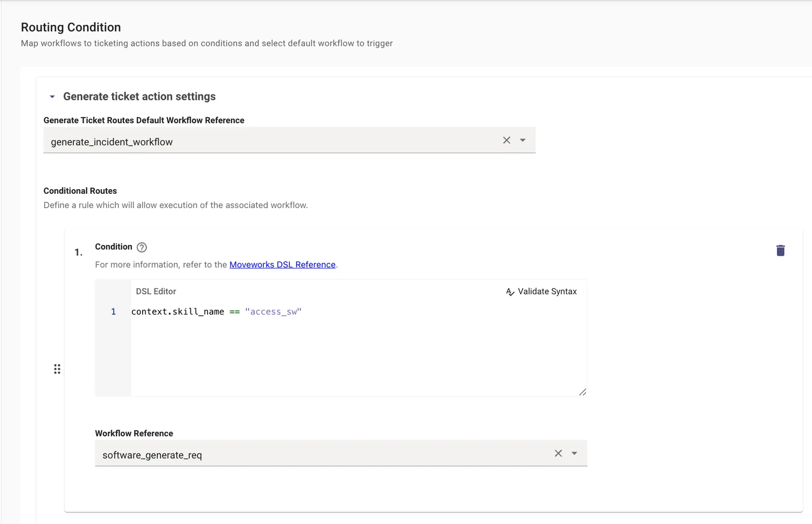Delete conditional route 1 with trash icon
The width and height of the screenshot is (812, 524).
tap(781, 250)
